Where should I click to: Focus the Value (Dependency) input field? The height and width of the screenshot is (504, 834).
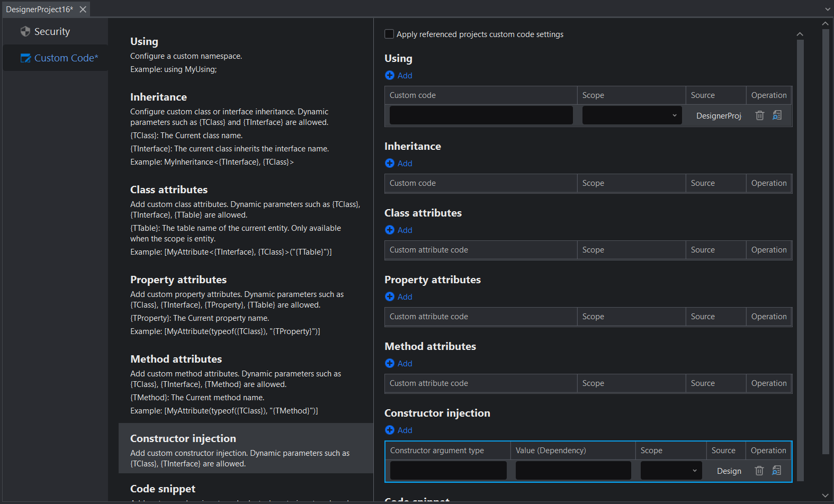click(x=573, y=470)
